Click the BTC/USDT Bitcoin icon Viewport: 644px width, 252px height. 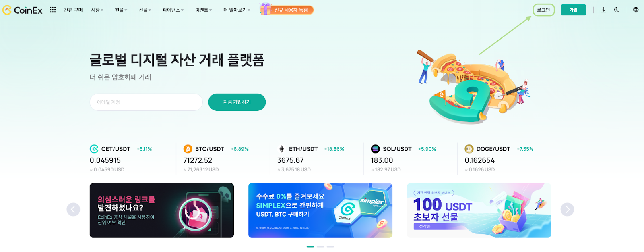tap(188, 149)
